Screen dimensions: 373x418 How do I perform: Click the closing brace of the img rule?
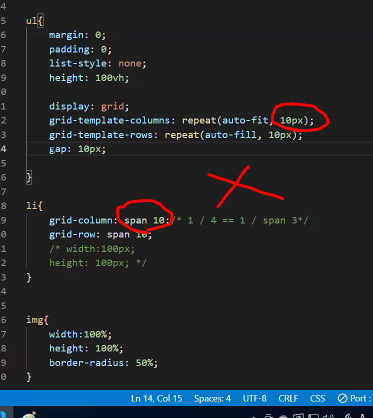(x=29, y=377)
